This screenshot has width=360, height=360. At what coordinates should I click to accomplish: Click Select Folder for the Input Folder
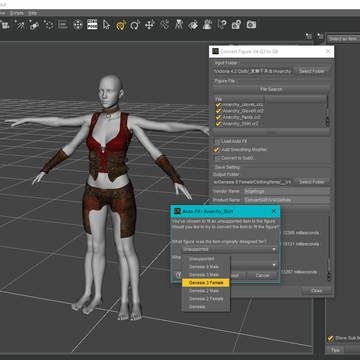point(312,71)
